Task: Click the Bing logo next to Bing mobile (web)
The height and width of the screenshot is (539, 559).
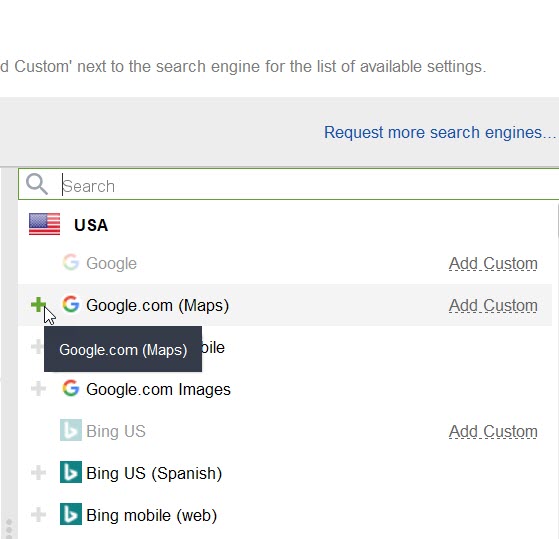Action: (x=71, y=514)
